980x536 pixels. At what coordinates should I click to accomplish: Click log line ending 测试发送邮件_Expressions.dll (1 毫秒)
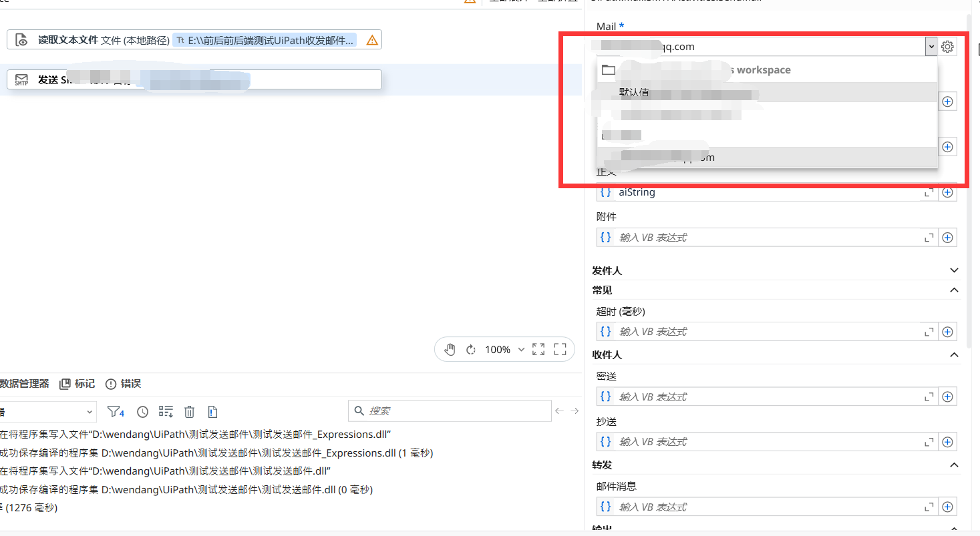(x=216, y=453)
